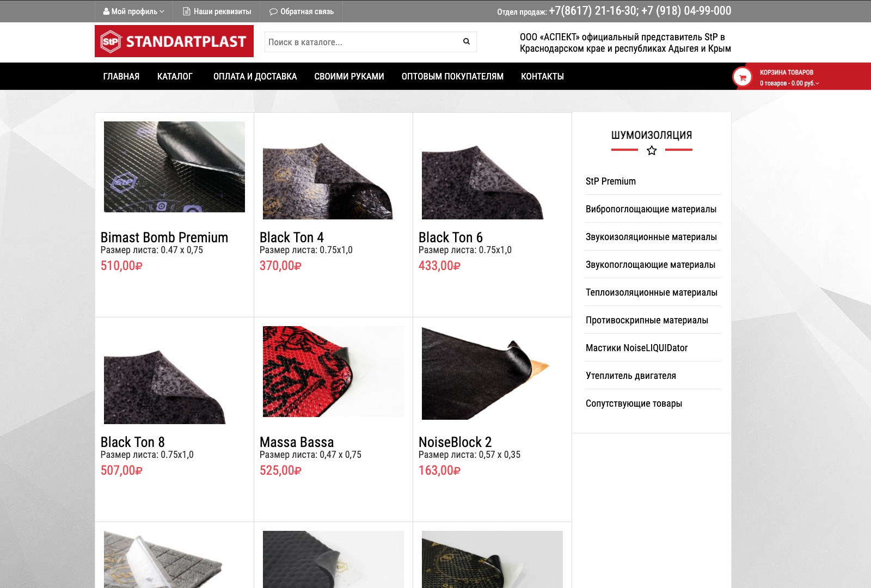Open the Оплата и доставка menu

point(255,76)
